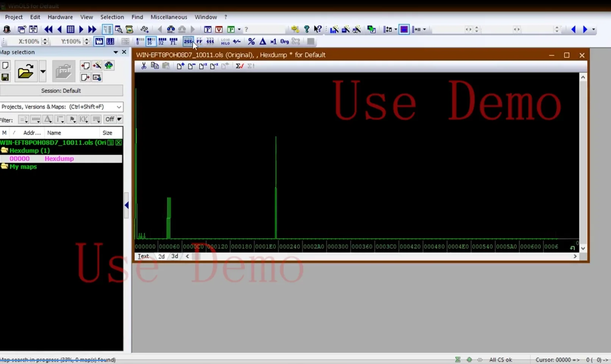Toggle hexadecimal FF number display
Image resolution: width=611 pixels, height=364 pixels.
199,41
